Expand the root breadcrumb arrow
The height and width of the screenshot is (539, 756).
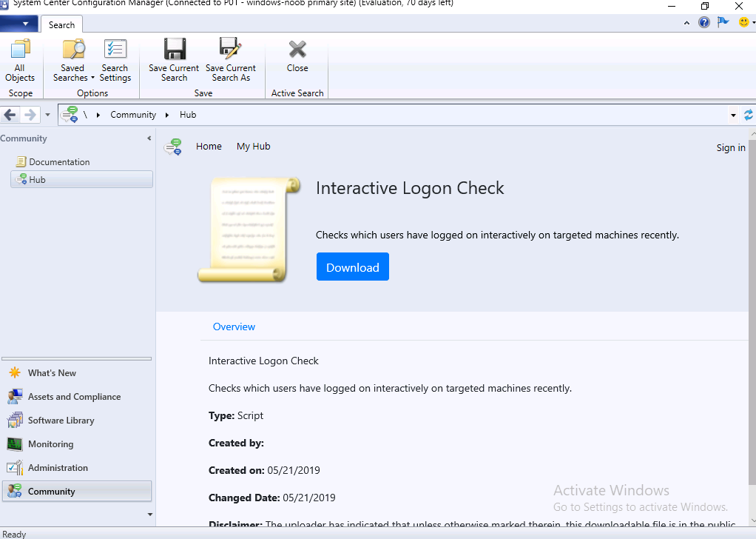tap(98, 115)
